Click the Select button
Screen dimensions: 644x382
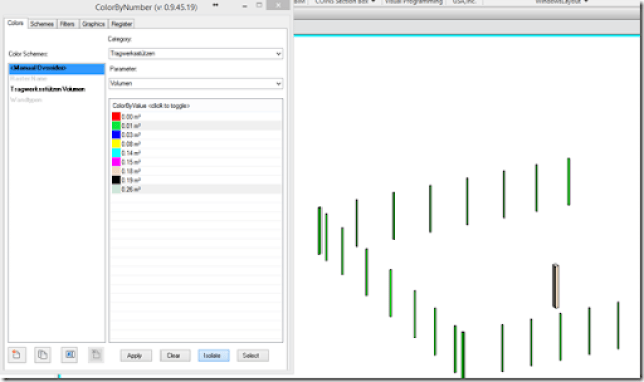pyautogui.click(x=253, y=355)
